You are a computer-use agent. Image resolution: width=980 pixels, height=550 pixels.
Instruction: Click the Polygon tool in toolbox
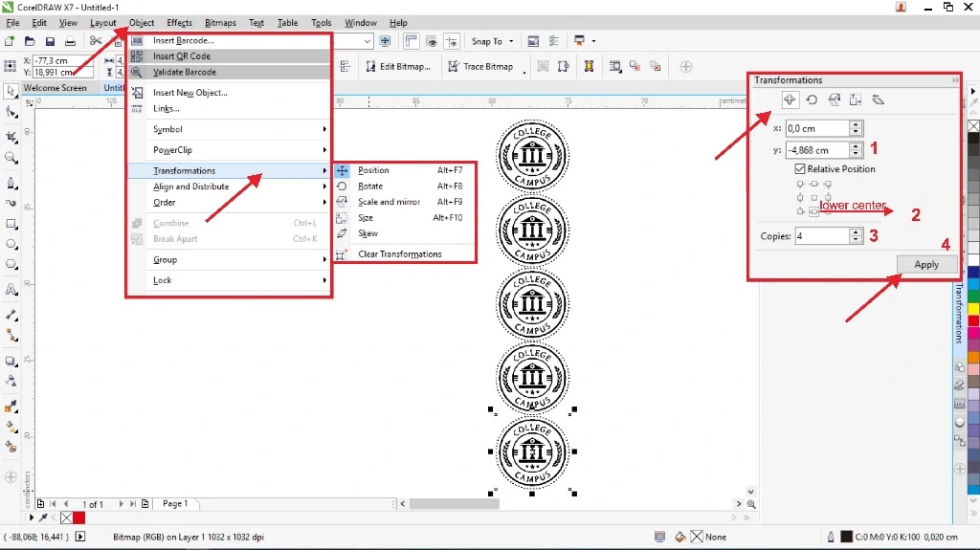11,264
